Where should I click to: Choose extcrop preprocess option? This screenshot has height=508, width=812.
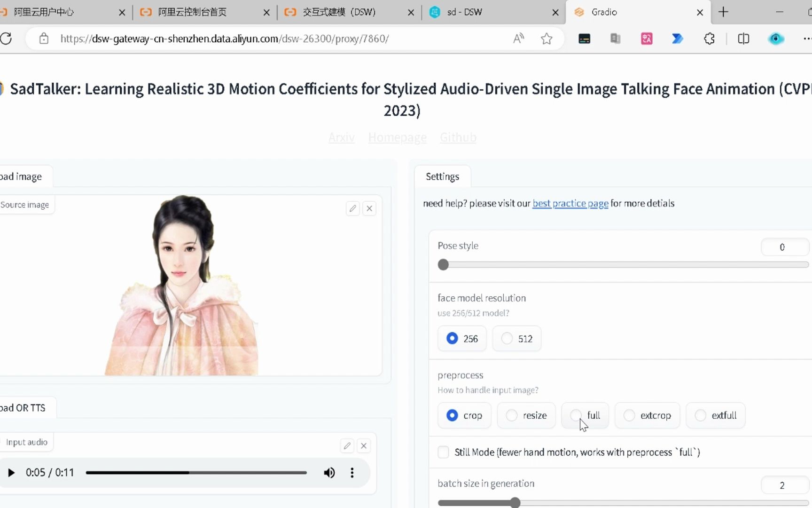coord(648,415)
